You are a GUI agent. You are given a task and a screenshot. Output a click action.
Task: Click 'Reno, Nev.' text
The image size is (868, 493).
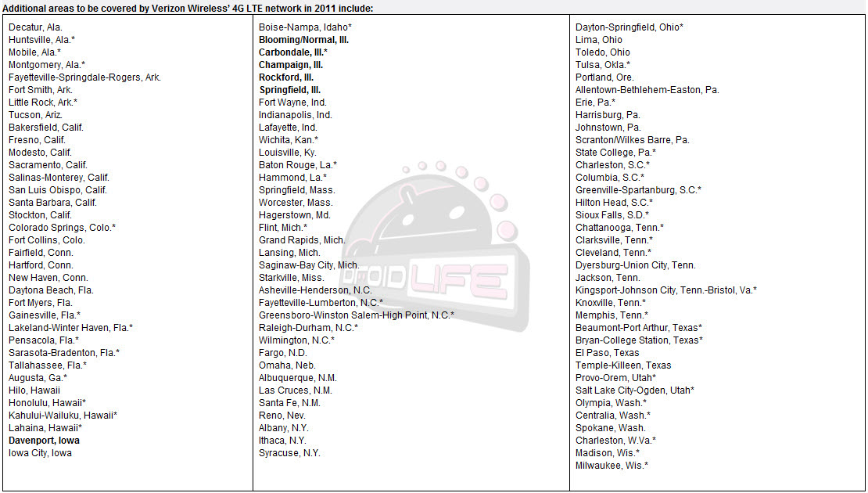pyautogui.click(x=282, y=416)
